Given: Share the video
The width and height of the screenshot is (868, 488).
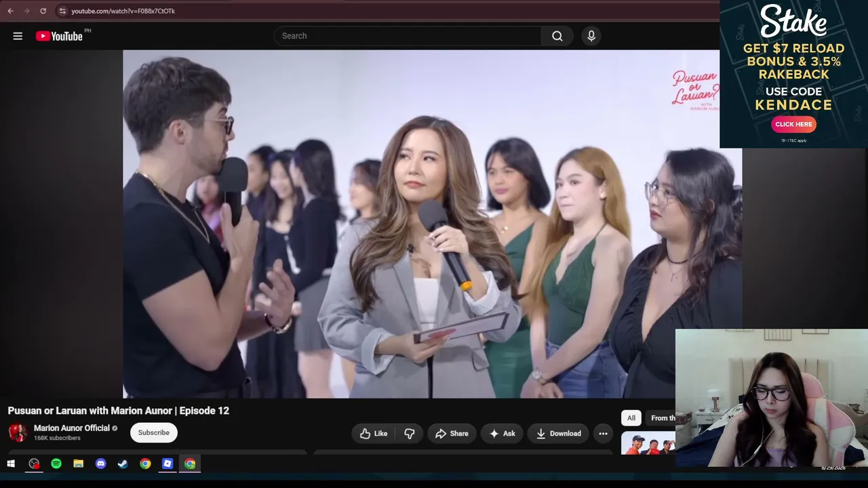Looking at the screenshot, I should pyautogui.click(x=452, y=434).
